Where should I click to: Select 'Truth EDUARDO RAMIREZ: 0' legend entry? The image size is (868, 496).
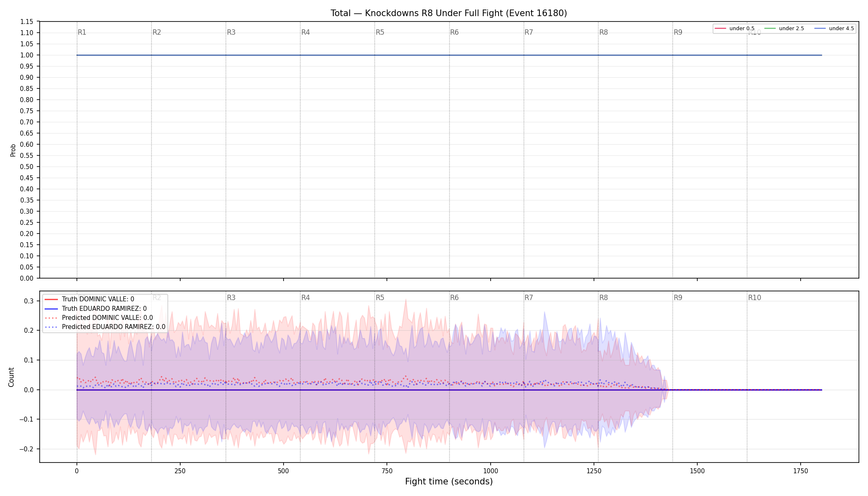pyautogui.click(x=95, y=309)
